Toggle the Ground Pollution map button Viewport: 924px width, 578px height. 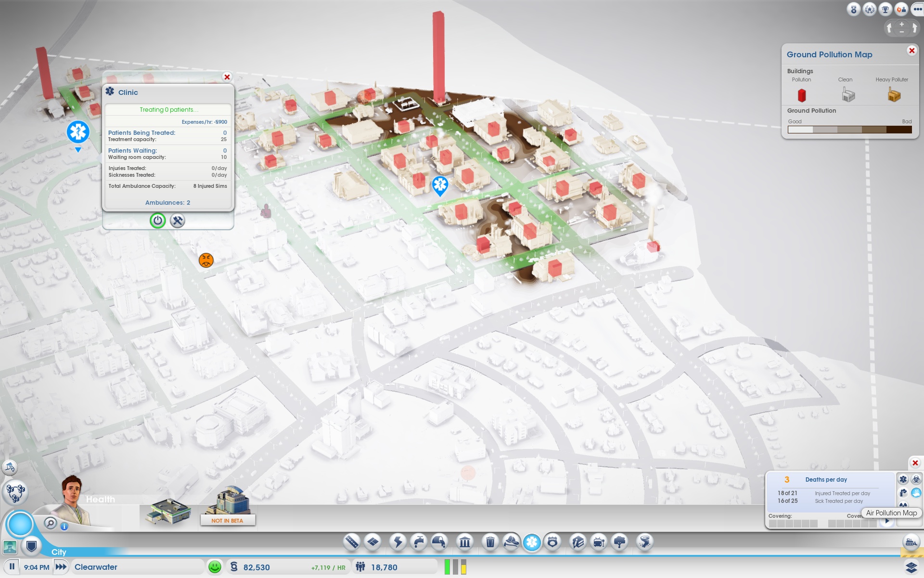(916, 493)
